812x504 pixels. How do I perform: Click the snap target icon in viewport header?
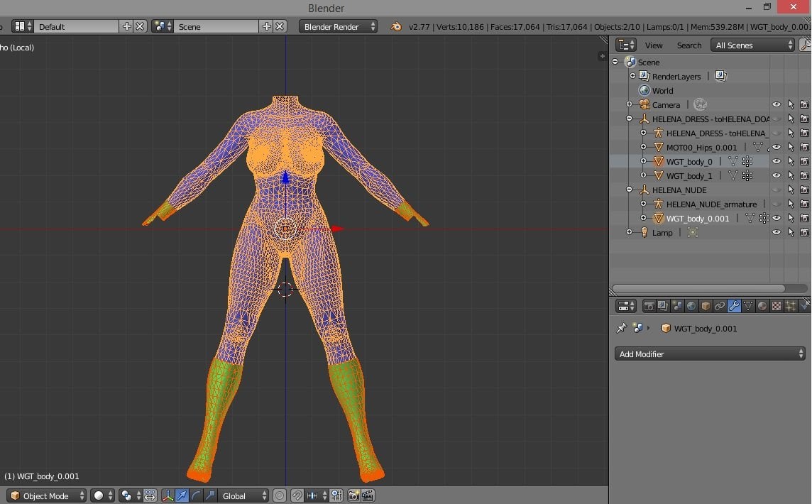[336, 495]
